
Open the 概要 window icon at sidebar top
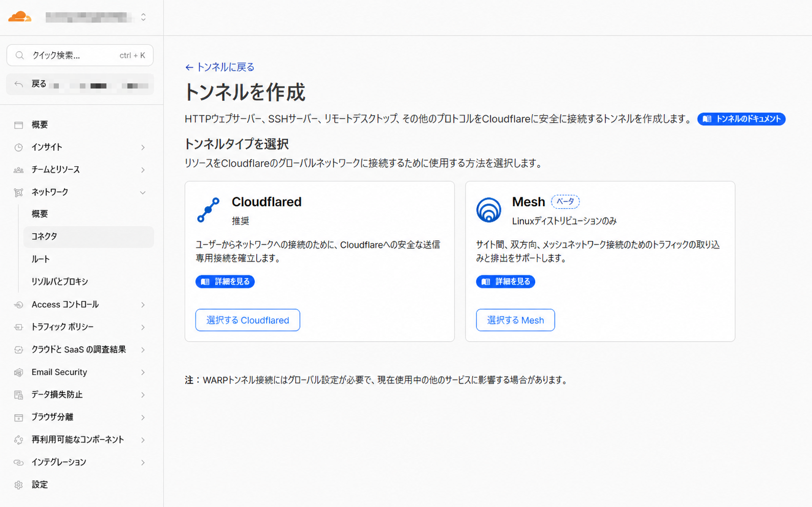point(18,125)
